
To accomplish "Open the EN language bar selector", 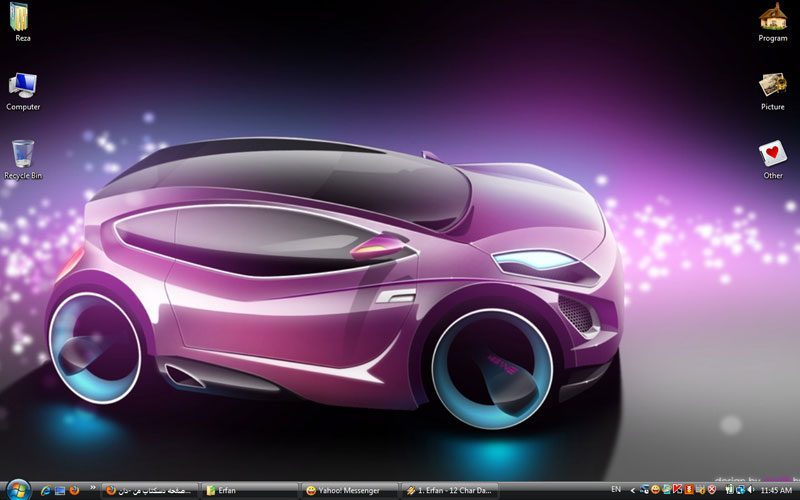I will (x=615, y=490).
